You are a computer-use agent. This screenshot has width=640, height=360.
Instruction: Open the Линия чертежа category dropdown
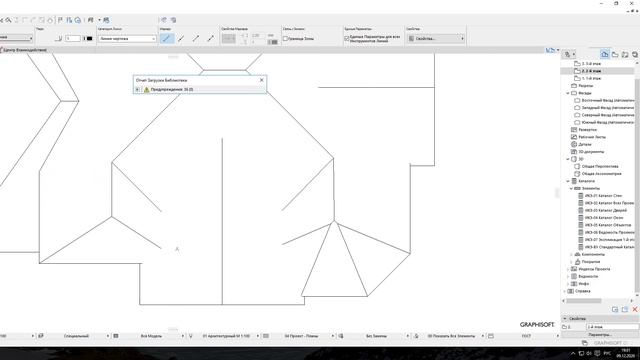click(127, 39)
